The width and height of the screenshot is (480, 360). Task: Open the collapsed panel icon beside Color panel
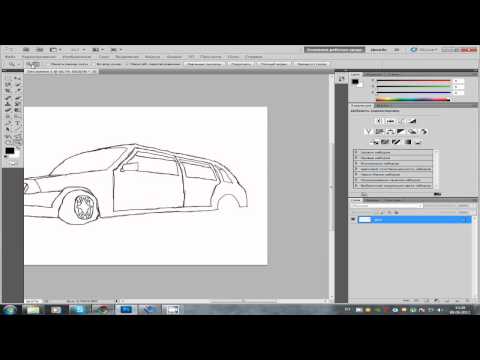coord(341,79)
